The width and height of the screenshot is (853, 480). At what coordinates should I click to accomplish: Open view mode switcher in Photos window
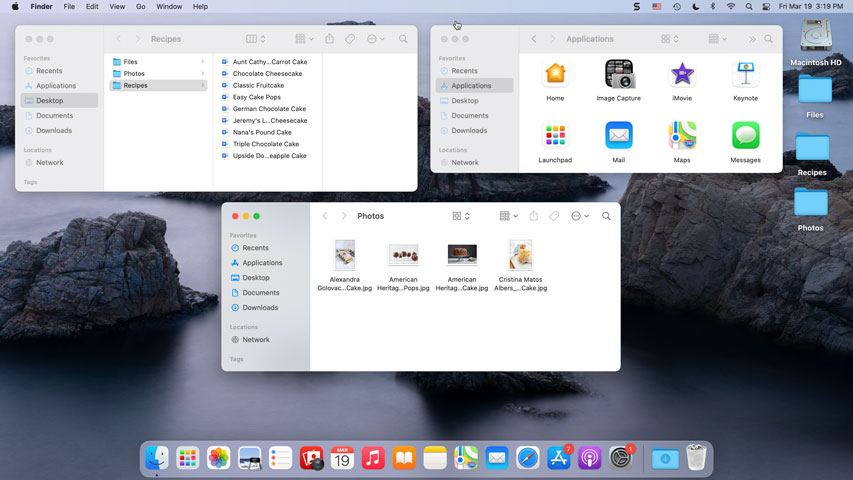(x=461, y=216)
